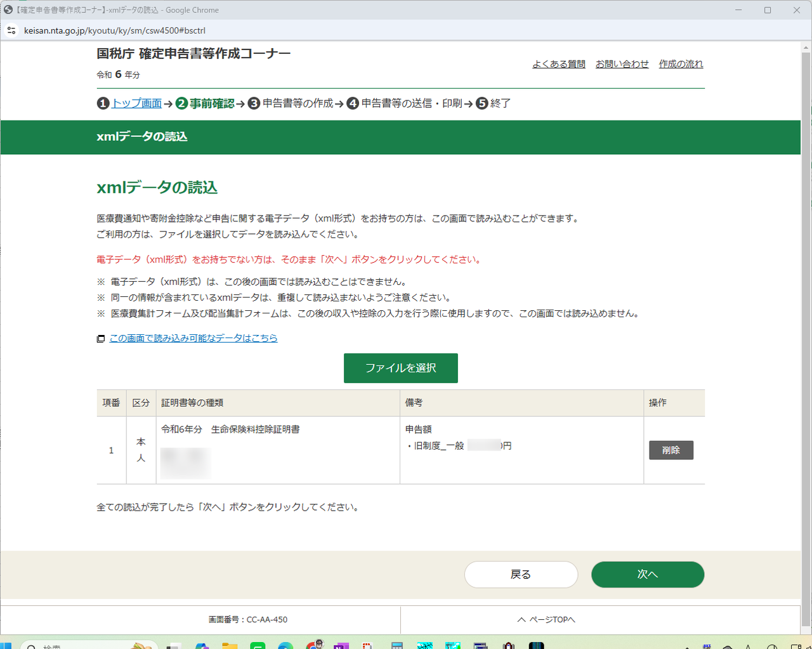Open the お問い合わせ link
Image resolution: width=812 pixels, height=649 pixels.
click(x=622, y=64)
